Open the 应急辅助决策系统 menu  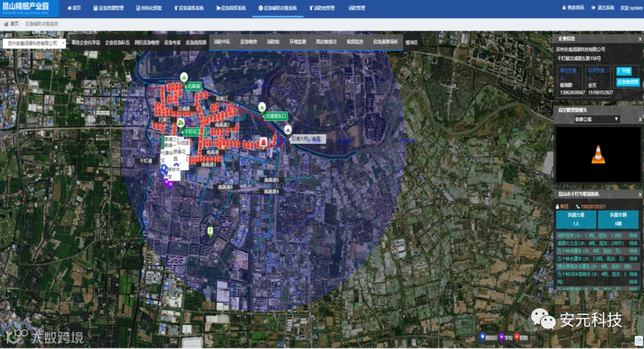pos(278,8)
